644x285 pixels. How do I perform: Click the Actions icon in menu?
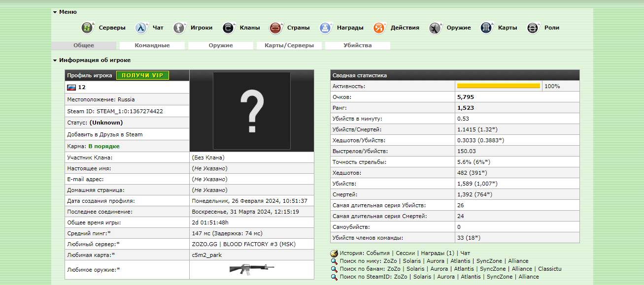click(379, 28)
